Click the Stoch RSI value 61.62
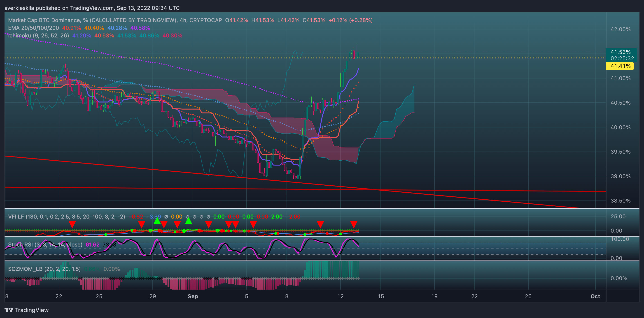Screen dimensions: 644x318 click(93, 245)
